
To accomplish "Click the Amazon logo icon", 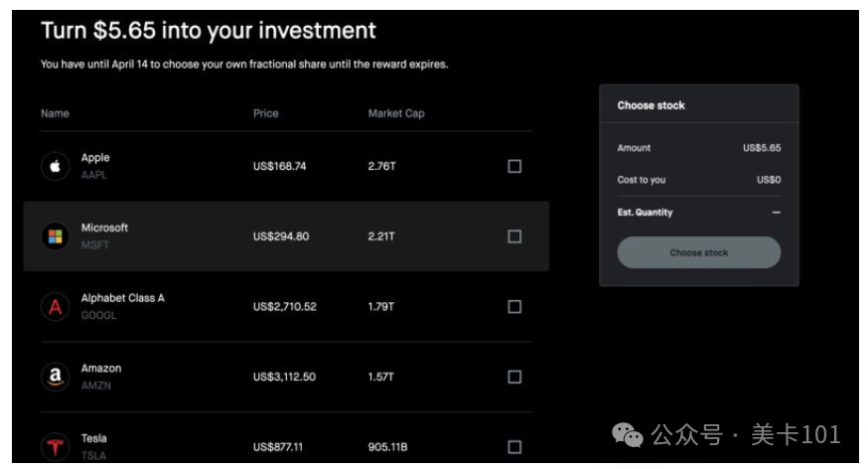I will (x=55, y=377).
